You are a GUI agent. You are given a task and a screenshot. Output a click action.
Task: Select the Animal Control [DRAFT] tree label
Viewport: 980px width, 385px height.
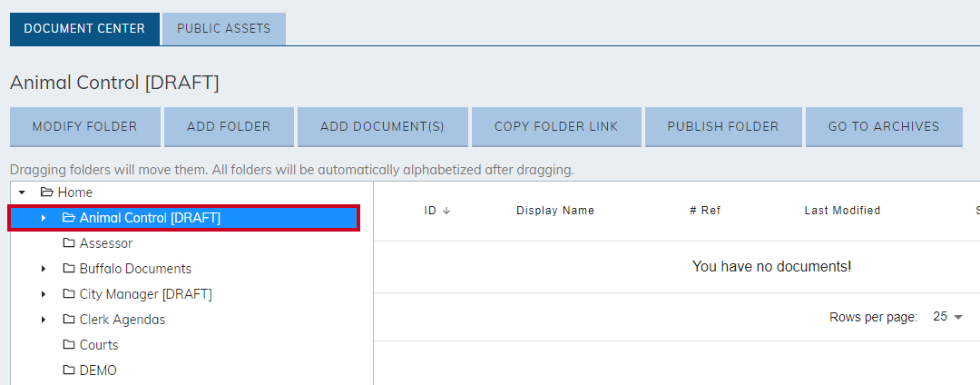click(150, 218)
